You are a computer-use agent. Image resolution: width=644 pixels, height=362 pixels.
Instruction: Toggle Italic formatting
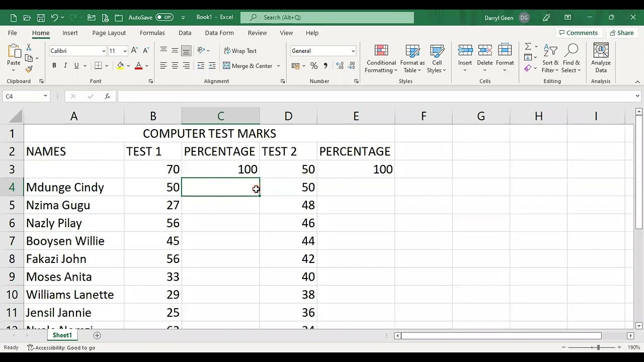pos(65,66)
